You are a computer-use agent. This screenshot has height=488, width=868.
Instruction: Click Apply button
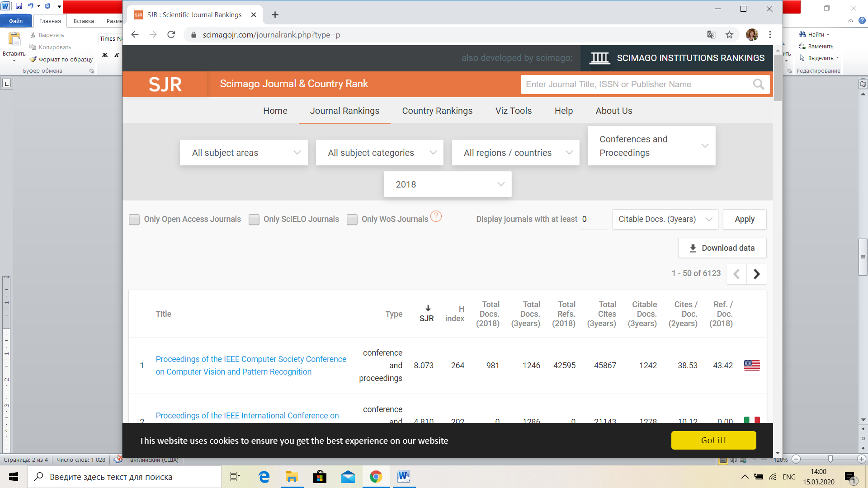click(745, 219)
